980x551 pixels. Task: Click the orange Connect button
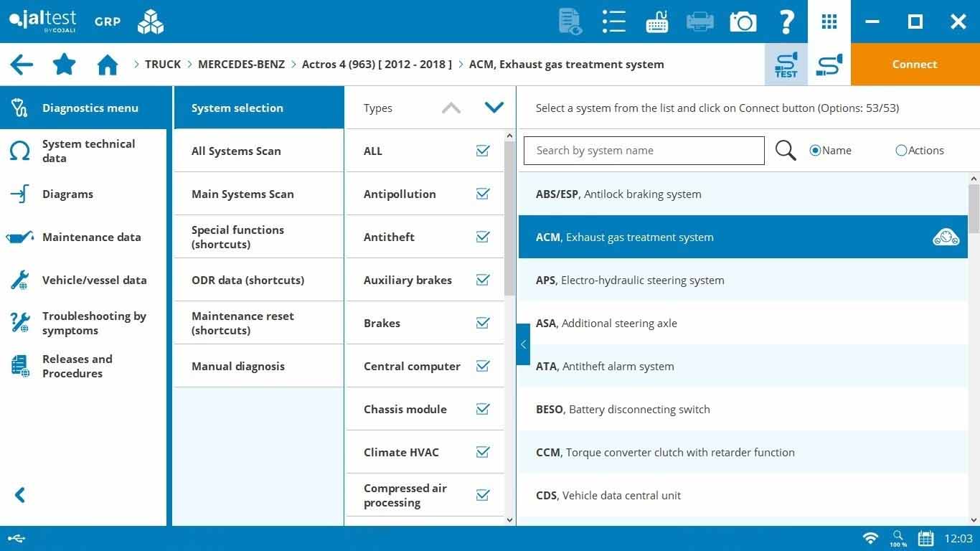915,65
